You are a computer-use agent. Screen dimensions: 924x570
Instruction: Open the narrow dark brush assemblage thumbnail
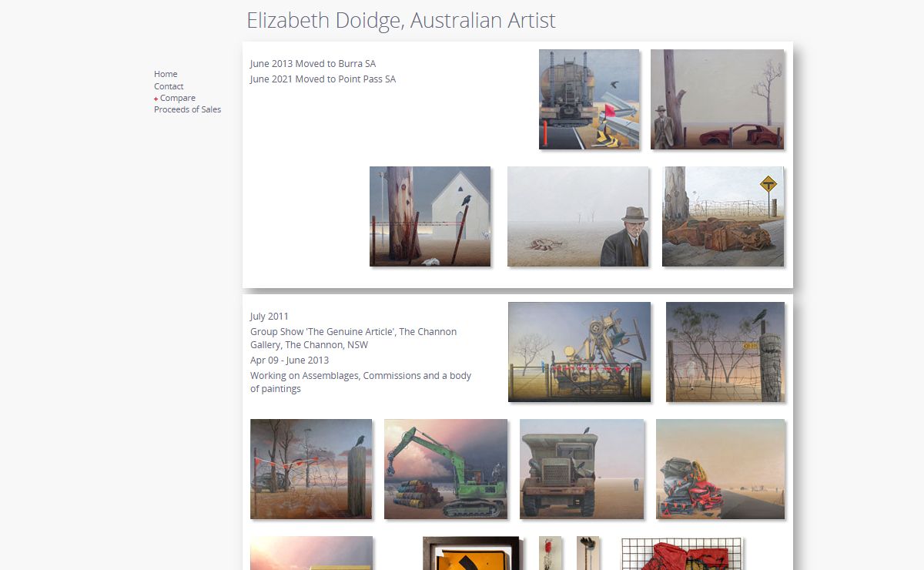(588, 553)
